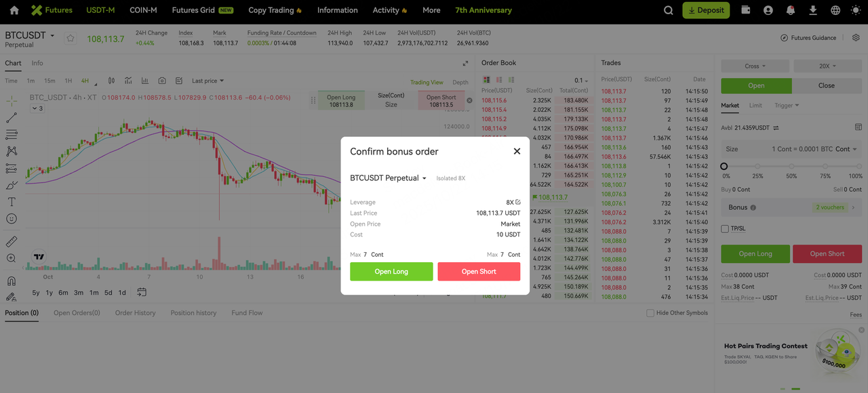Click the download app icon

coord(813,10)
